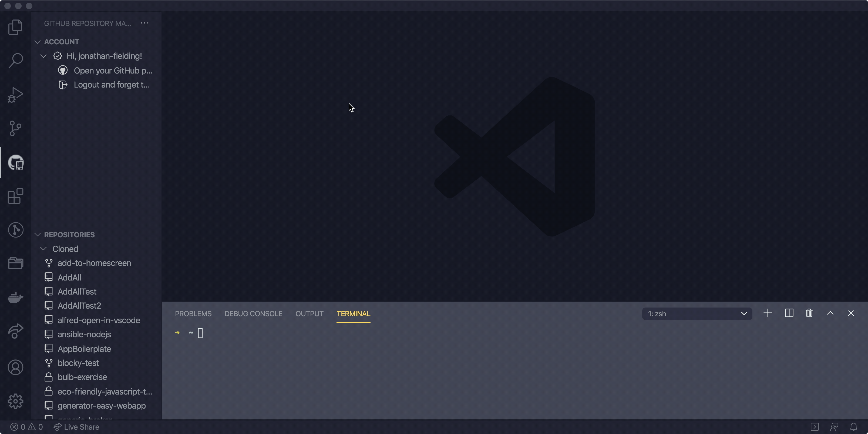
Task: Open the Live Share activity bar icon
Action: (15, 331)
